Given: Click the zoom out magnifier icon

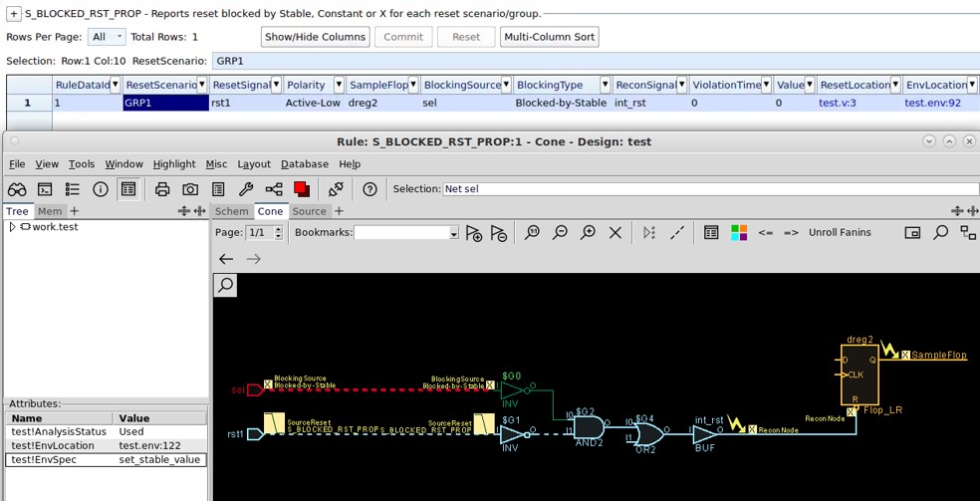Looking at the screenshot, I should pyautogui.click(x=560, y=232).
